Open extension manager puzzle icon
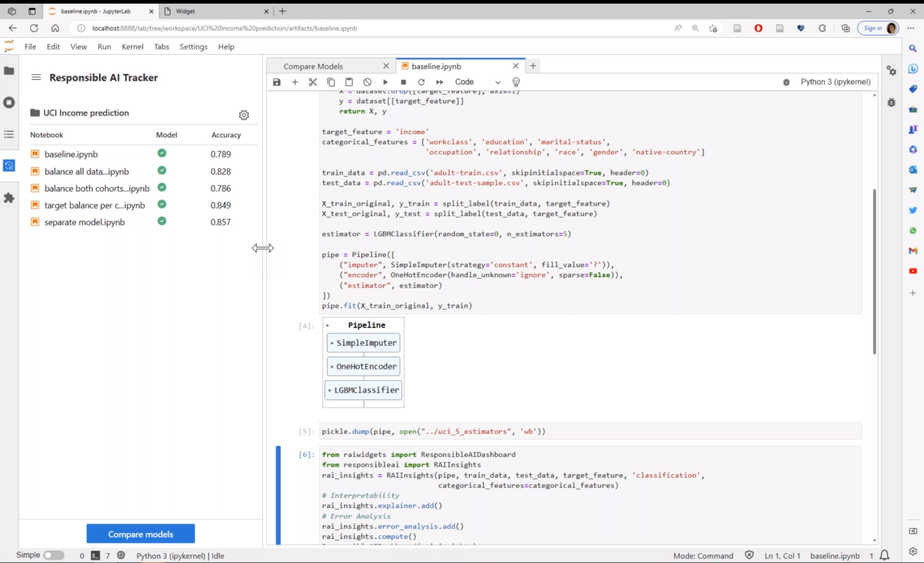The height and width of the screenshot is (563, 924). [9, 198]
